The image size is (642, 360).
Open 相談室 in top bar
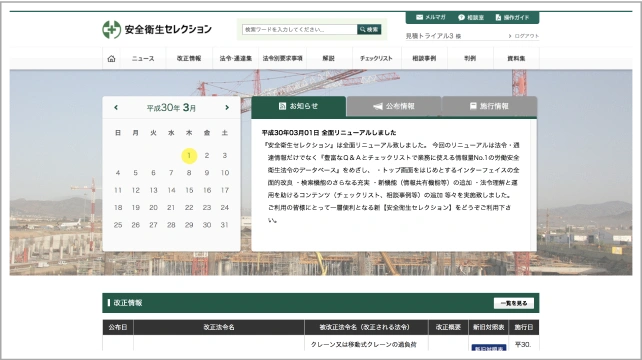click(471, 17)
